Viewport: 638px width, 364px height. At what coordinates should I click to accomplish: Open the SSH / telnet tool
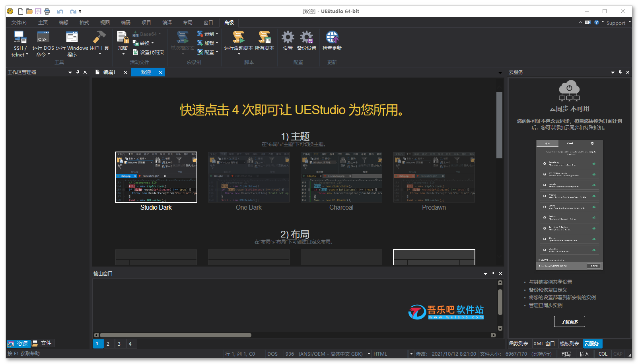pyautogui.click(x=20, y=37)
